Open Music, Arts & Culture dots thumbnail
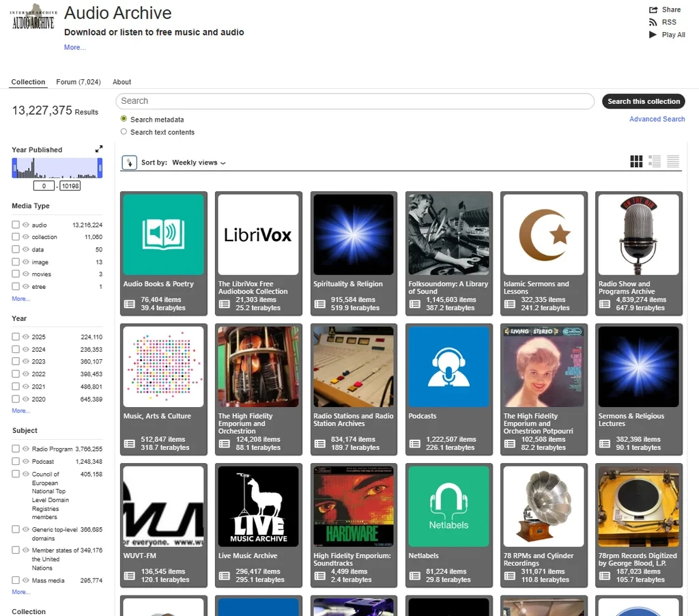The image size is (699, 616). (164, 367)
